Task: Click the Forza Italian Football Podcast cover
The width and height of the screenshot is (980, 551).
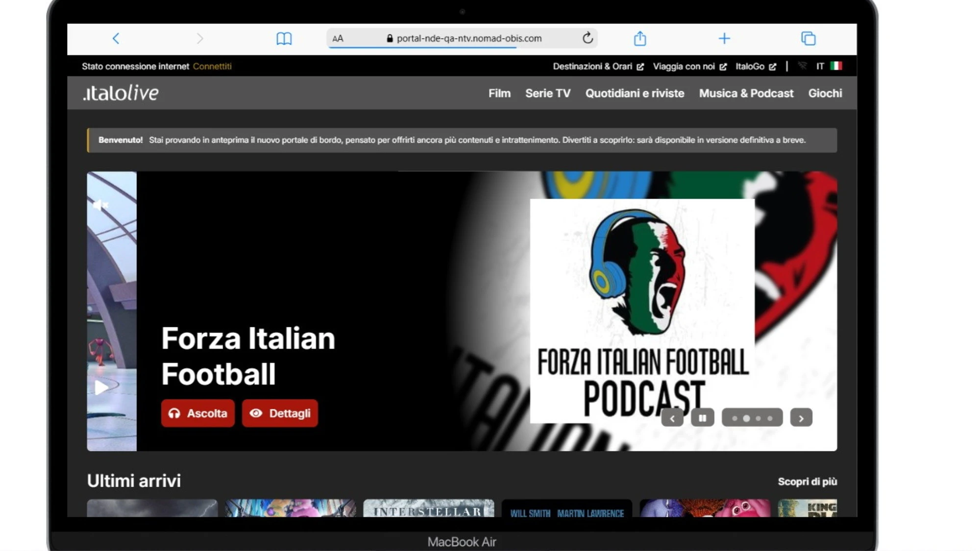Action: pos(642,311)
